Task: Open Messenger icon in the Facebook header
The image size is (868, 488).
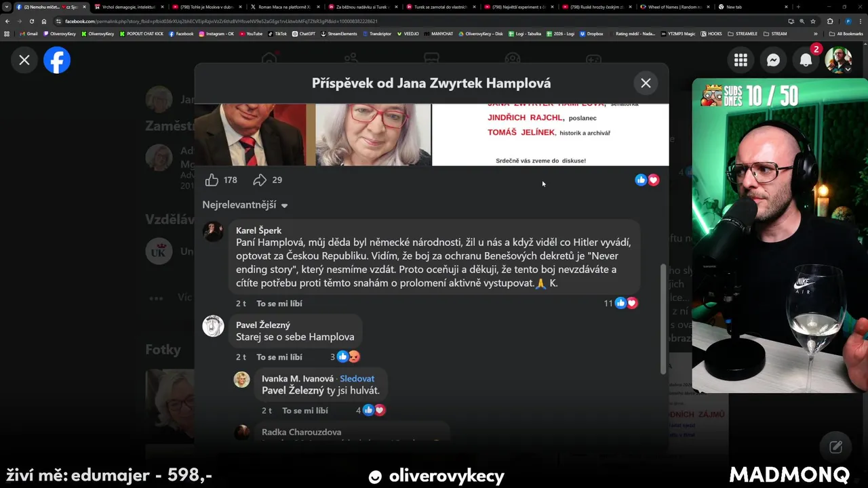Action: 773,60
